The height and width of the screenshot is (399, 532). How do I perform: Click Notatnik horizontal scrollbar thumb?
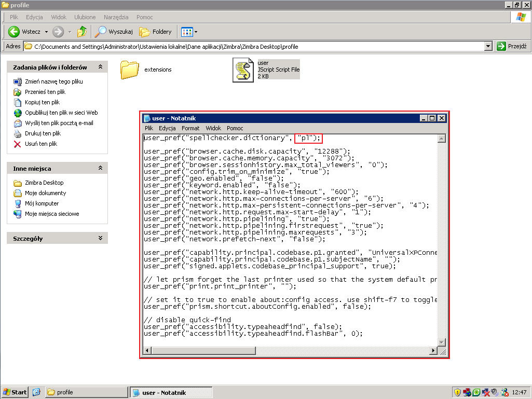203,350
